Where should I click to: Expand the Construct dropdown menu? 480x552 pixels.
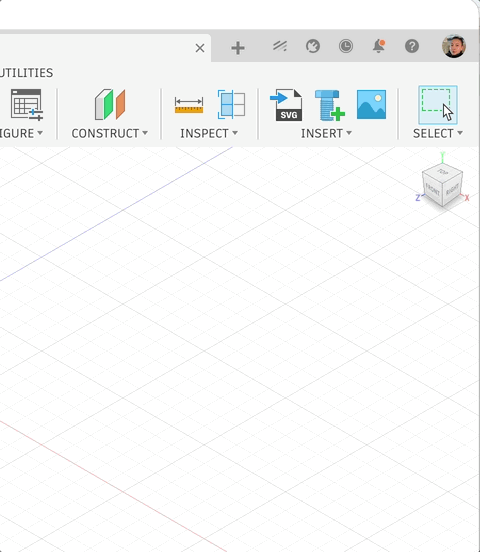[x=110, y=133]
